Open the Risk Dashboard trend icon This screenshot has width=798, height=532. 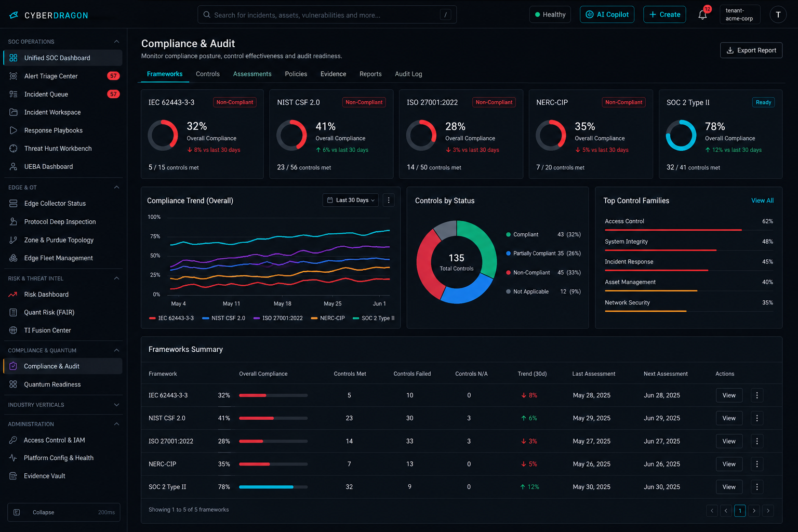14,295
